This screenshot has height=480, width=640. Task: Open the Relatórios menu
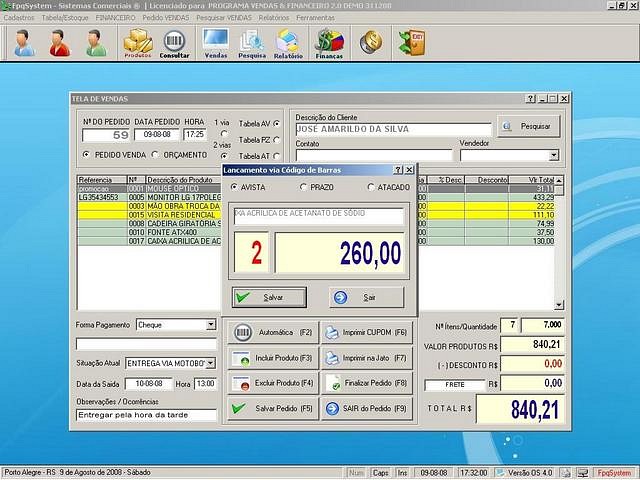[x=274, y=18]
